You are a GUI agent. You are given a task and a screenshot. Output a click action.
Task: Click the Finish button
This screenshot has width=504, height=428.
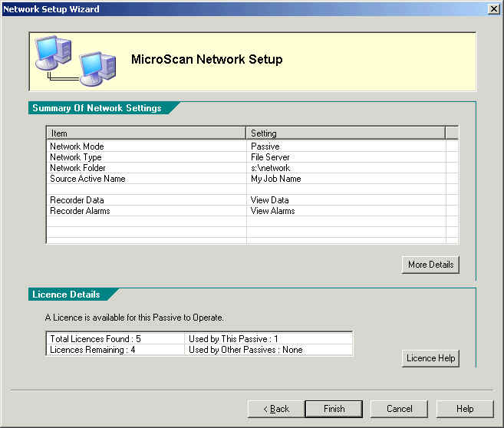pos(334,409)
